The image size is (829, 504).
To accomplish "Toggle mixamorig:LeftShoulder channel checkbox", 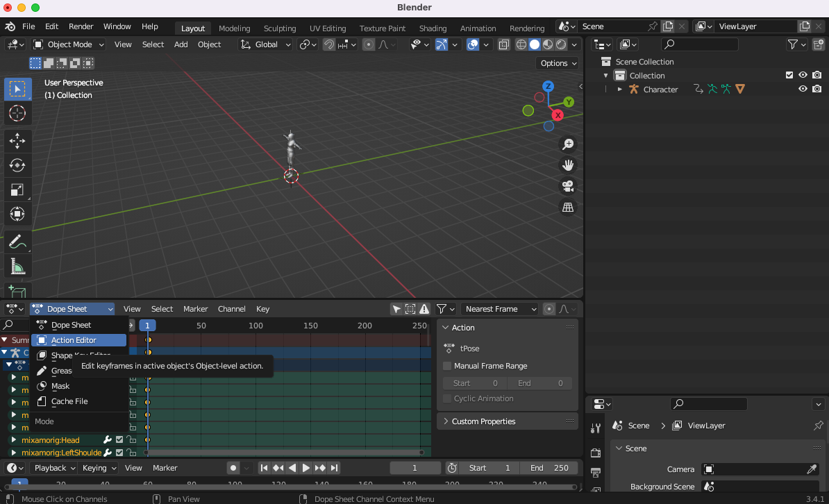I will coord(119,453).
